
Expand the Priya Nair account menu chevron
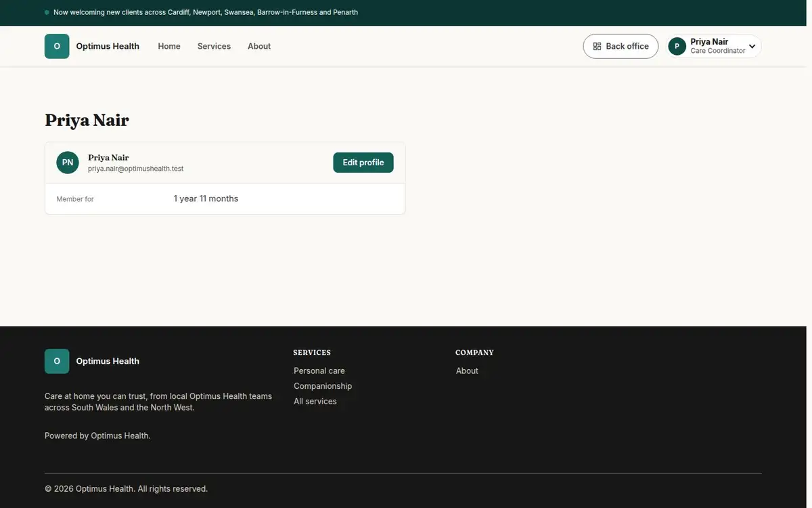tap(752, 46)
